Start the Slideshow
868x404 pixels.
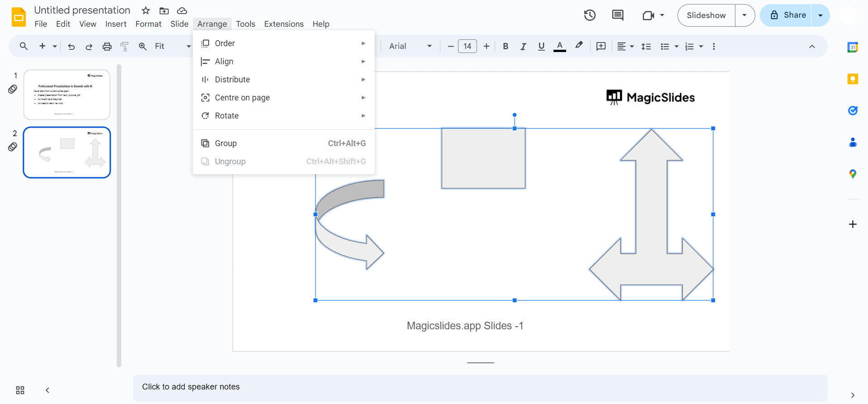(706, 15)
